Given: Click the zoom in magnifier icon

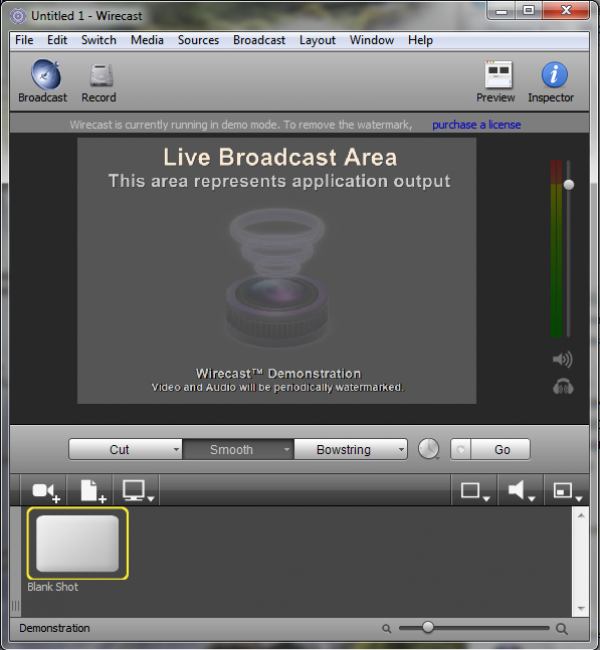Looking at the screenshot, I should click(562, 629).
